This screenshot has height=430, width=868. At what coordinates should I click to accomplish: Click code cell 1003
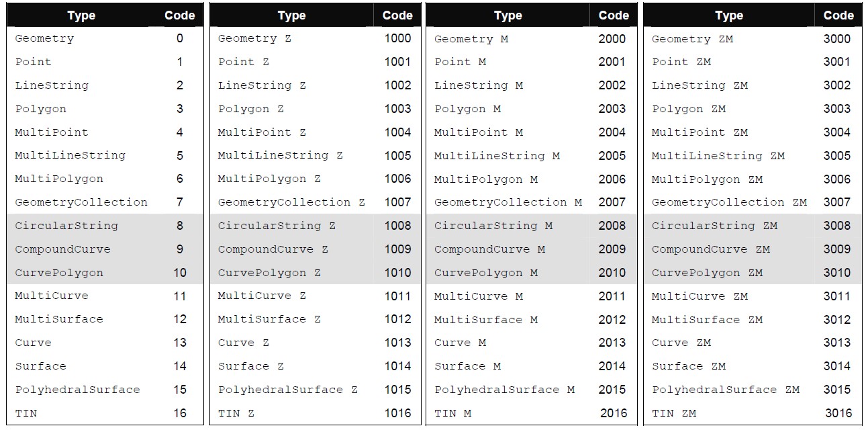(397, 109)
